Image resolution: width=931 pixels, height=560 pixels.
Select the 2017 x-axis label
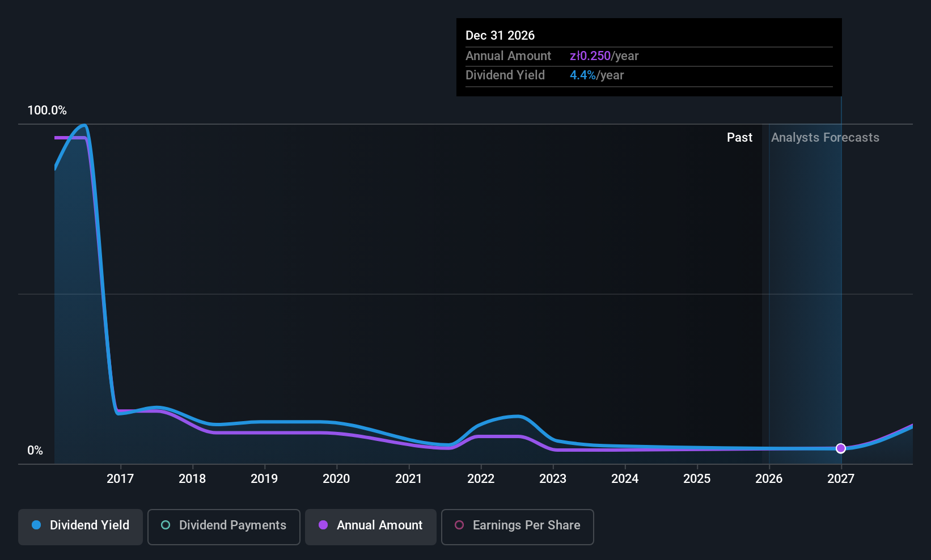[120, 479]
